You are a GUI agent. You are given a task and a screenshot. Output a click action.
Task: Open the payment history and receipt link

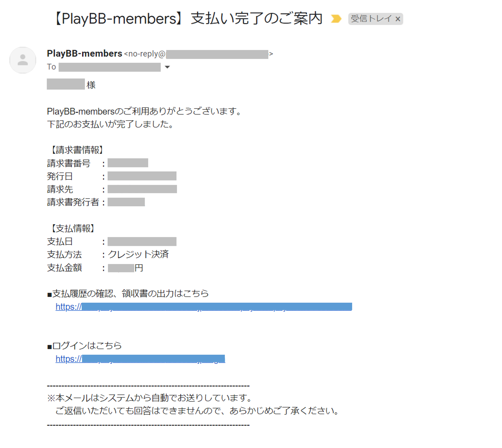pyautogui.click(x=204, y=307)
